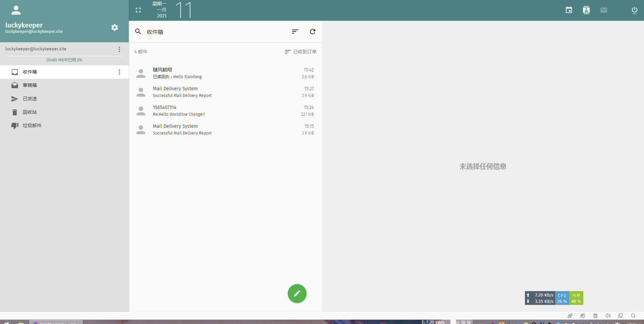Refresh the inbox mail list
Image resolution: width=644 pixels, height=324 pixels.
(313, 32)
